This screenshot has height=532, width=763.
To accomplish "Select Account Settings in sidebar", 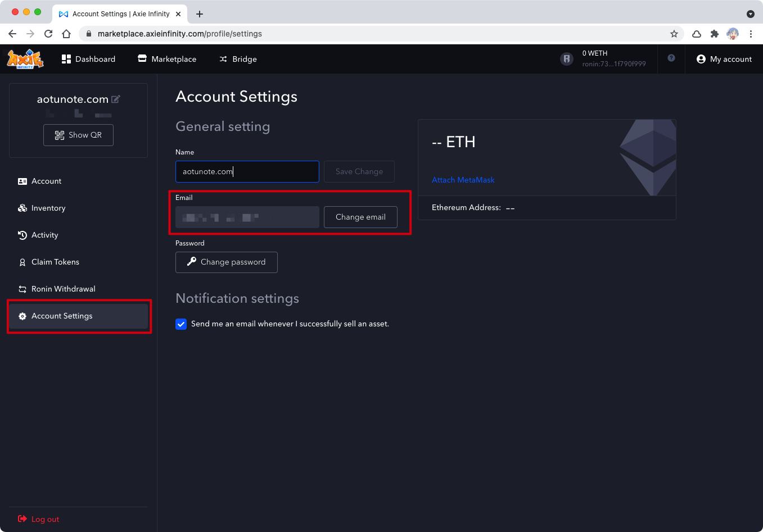I will click(78, 316).
